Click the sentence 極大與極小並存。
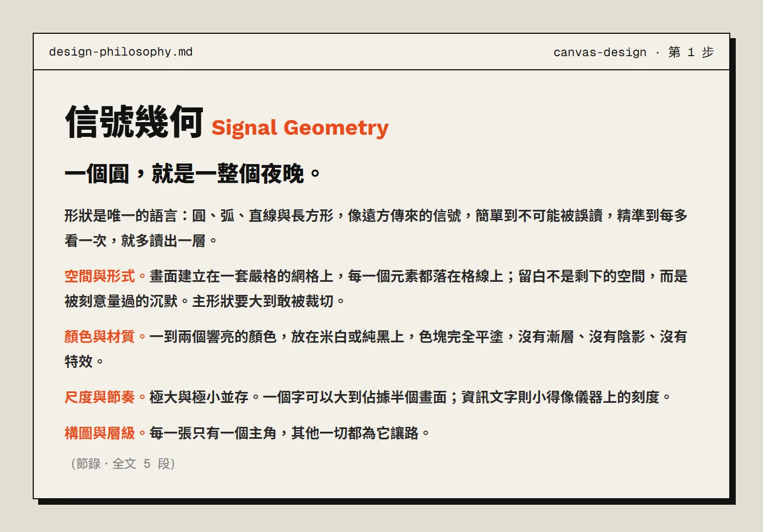Image resolution: width=763 pixels, height=532 pixels. click(x=205, y=397)
